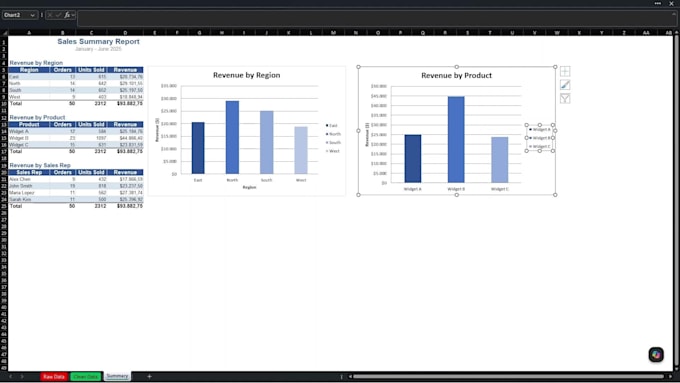Switch to the Raw Data sheet tab

(54, 376)
